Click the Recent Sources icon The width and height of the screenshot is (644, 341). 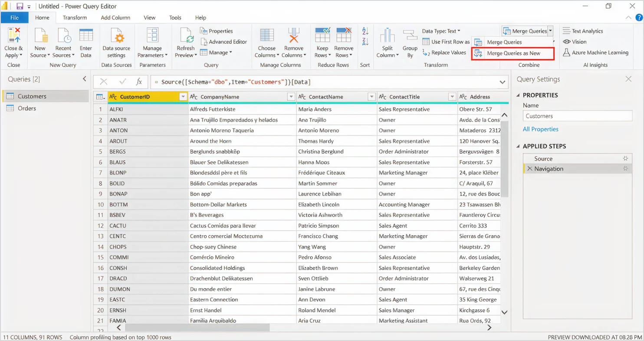tap(63, 35)
